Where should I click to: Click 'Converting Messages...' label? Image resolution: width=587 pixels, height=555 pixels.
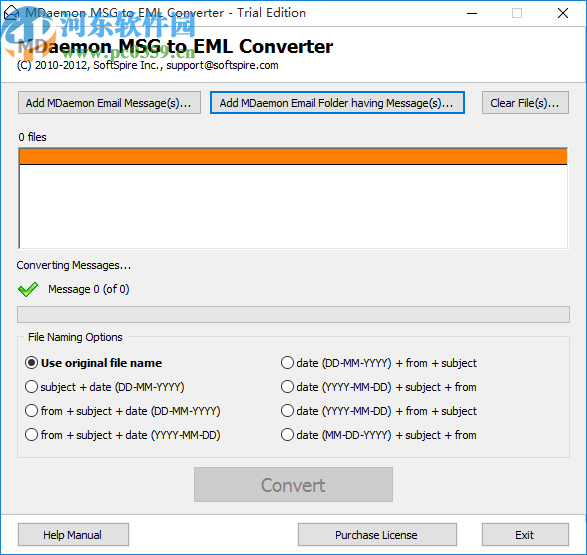pos(74,265)
